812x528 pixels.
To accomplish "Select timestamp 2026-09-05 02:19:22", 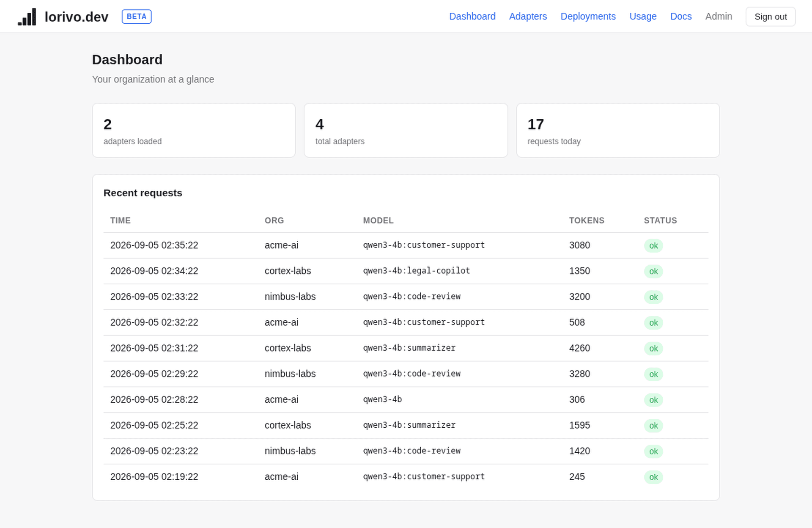I will [x=154, y=477].
